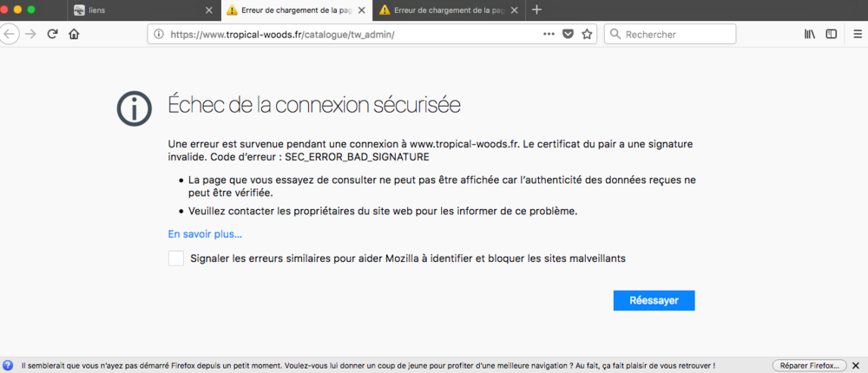Close the 'liens' tab
Screen dimensions: 868x373
(x=208, y=10)
